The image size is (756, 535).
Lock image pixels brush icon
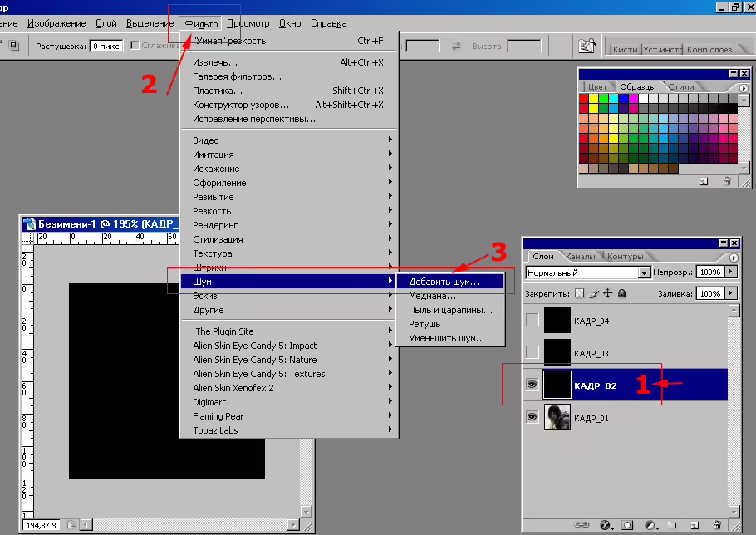click(x=594, y=293)
